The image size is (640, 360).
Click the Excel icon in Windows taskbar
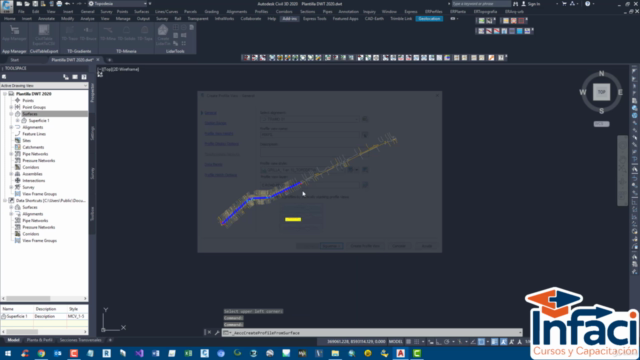(x=188, y=353)
